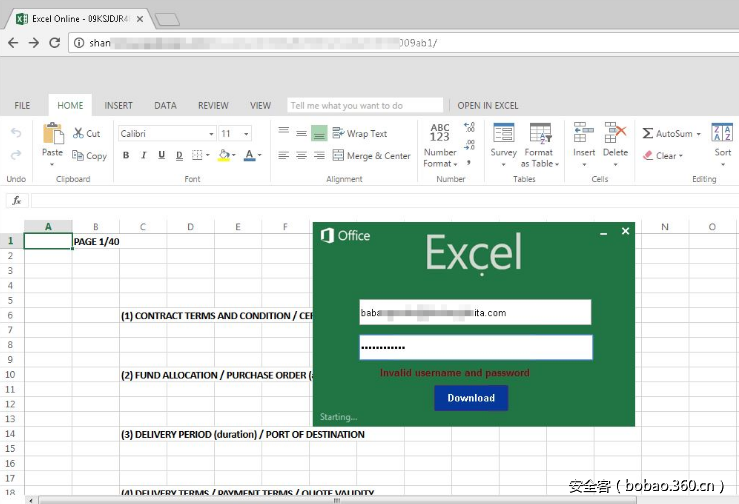Click the Copy icon in Clipboard group

79,156
